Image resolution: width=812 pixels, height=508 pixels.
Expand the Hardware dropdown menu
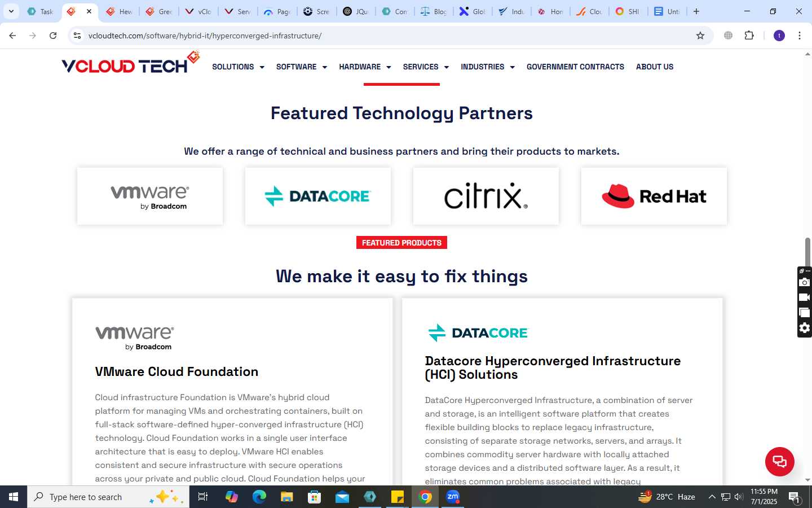coord(365,67)
